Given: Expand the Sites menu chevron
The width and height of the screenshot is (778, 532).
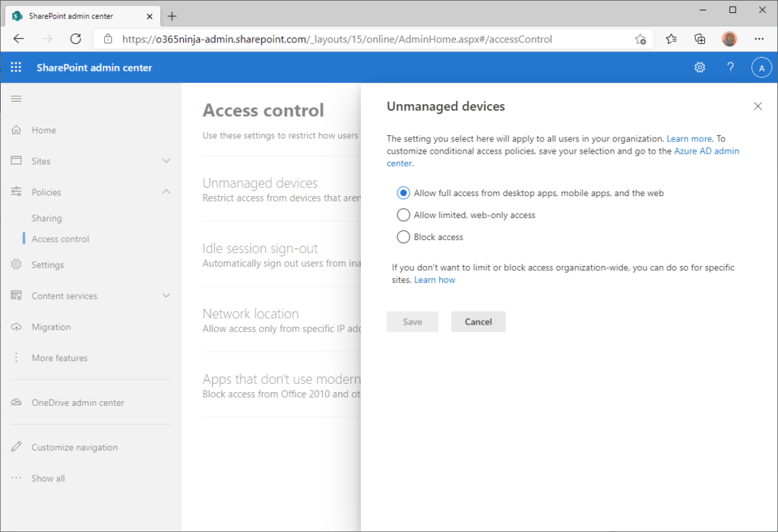Looking at the screenshot, I should click(x=166, y=161).
